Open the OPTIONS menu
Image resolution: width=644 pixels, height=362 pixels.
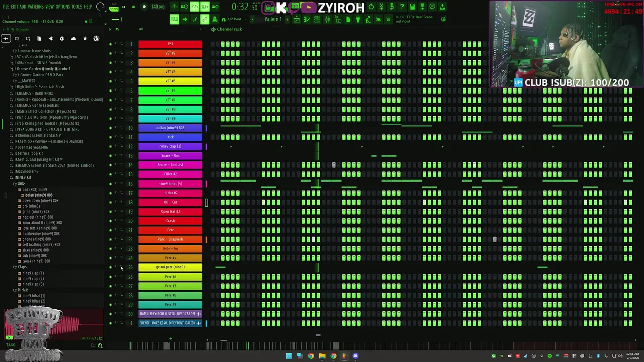63,7
